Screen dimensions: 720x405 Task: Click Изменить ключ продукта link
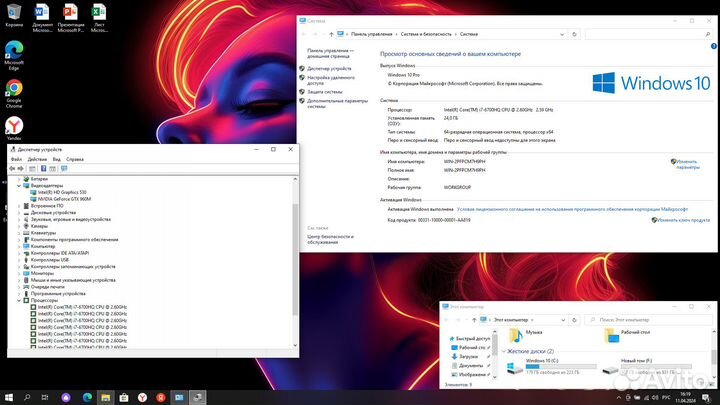click(683, 220)
